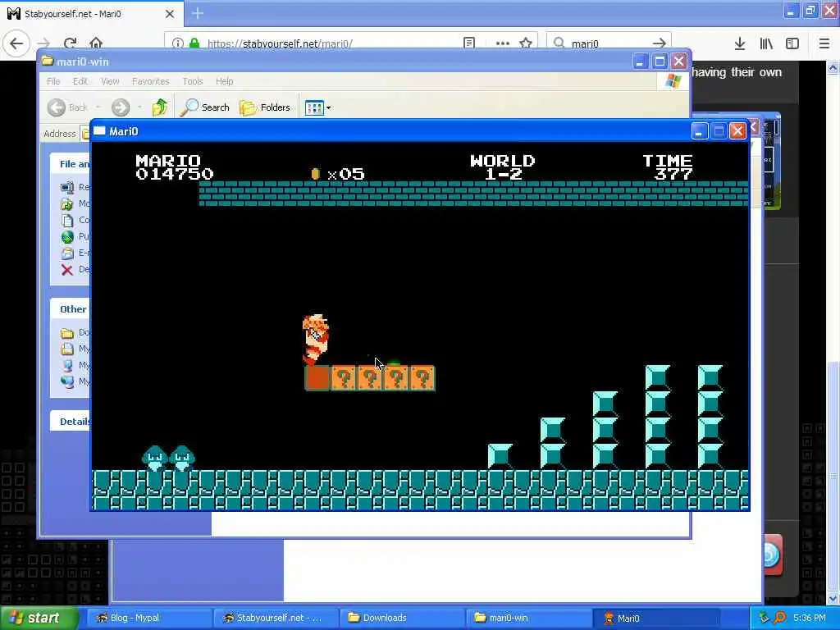Click the coin counter in game HUD
Image resolution: width=840 pixels, height=630 pixels.
[x=338, y=174]
